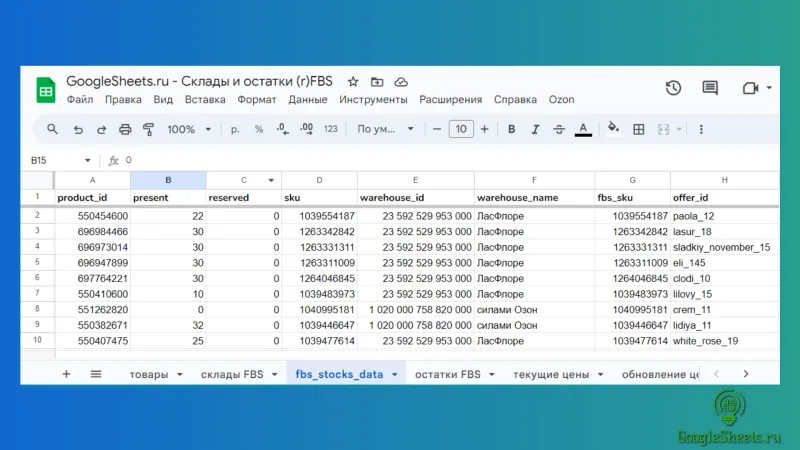The height and width of the screenshot is (450, 800).
Task: Open the fbs_stocks_data tab dropdown arrow
Action: click(394, 374)
